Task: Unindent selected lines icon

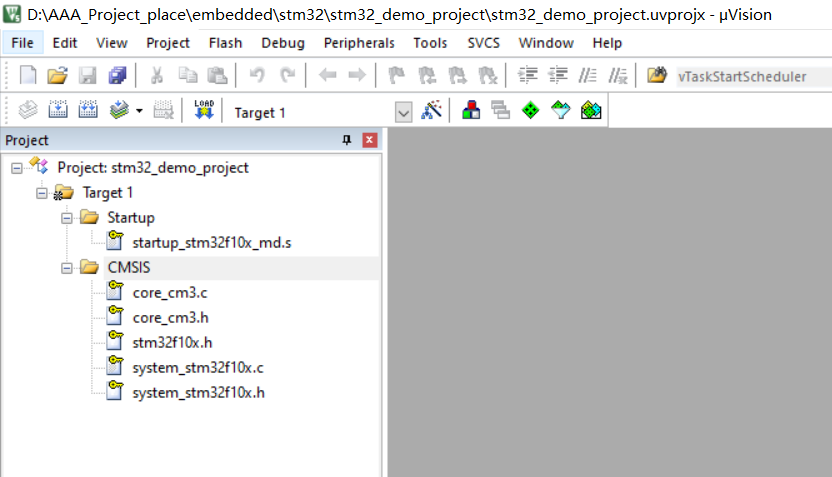Action: [x=558, y=75]
